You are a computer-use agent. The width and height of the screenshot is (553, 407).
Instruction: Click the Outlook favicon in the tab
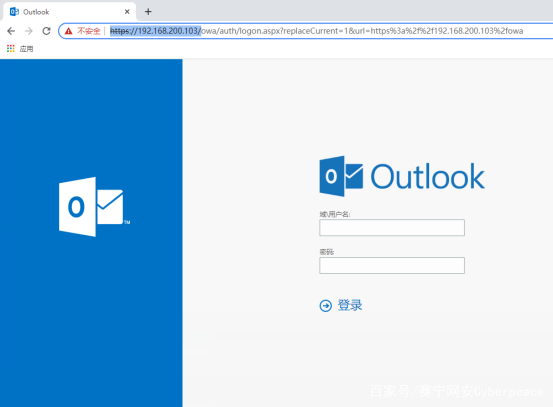coord(14,12)
